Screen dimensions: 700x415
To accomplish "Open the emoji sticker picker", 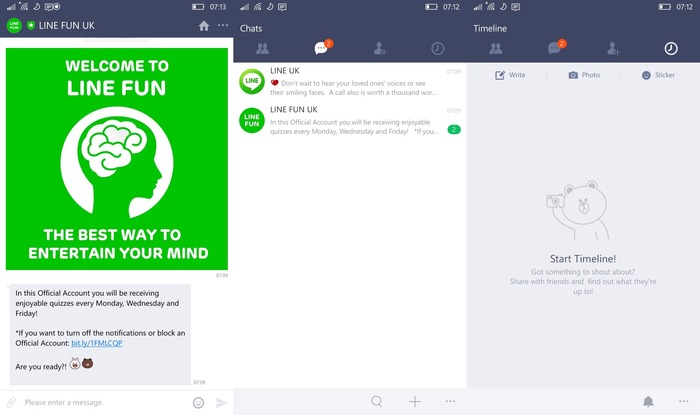I will coord(198,403).
